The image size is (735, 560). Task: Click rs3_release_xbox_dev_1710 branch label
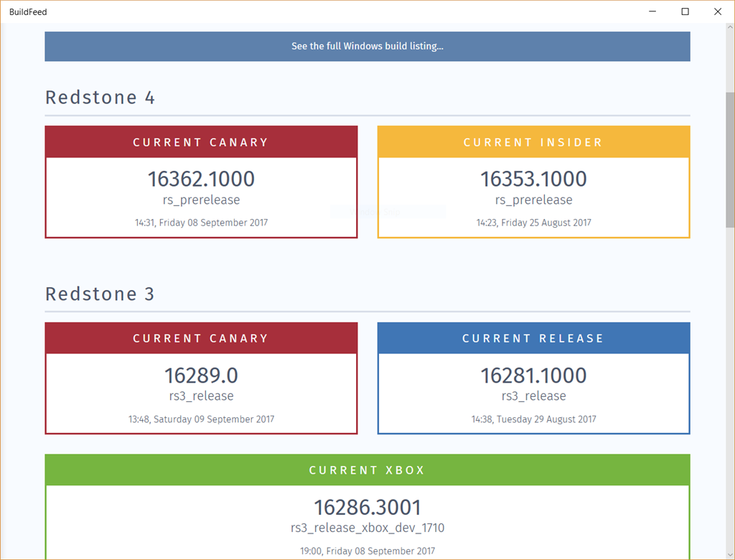(367, 528)
